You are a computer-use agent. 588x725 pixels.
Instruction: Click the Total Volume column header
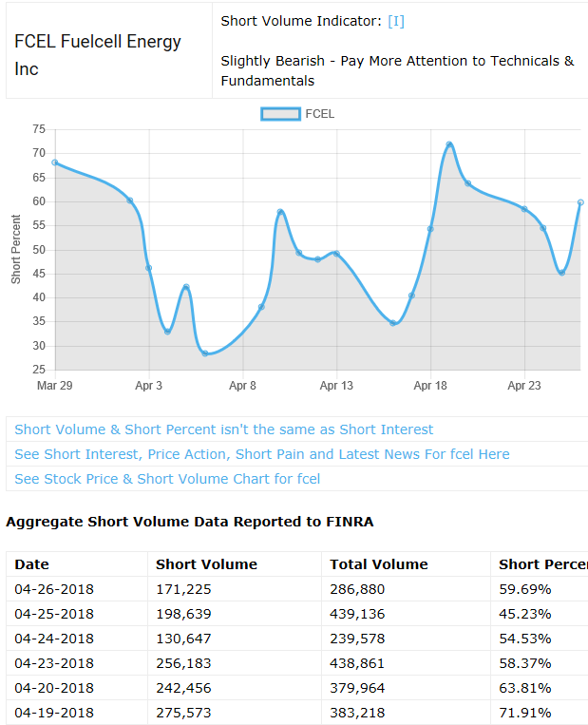[378, 564]
